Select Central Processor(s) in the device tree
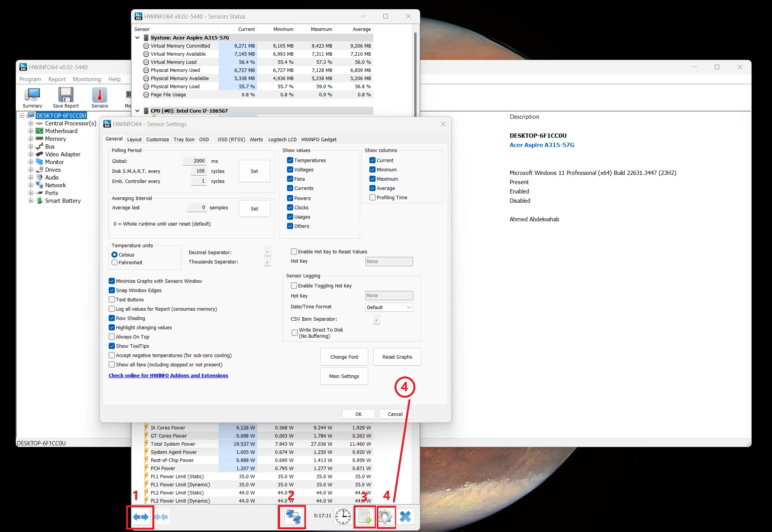 coord(70,123)
